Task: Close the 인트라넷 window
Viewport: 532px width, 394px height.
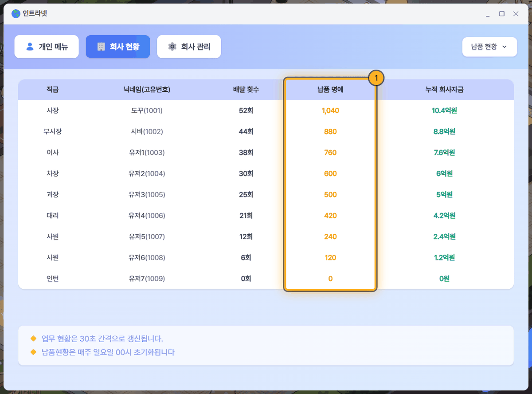Action: [x=516, y=14]
